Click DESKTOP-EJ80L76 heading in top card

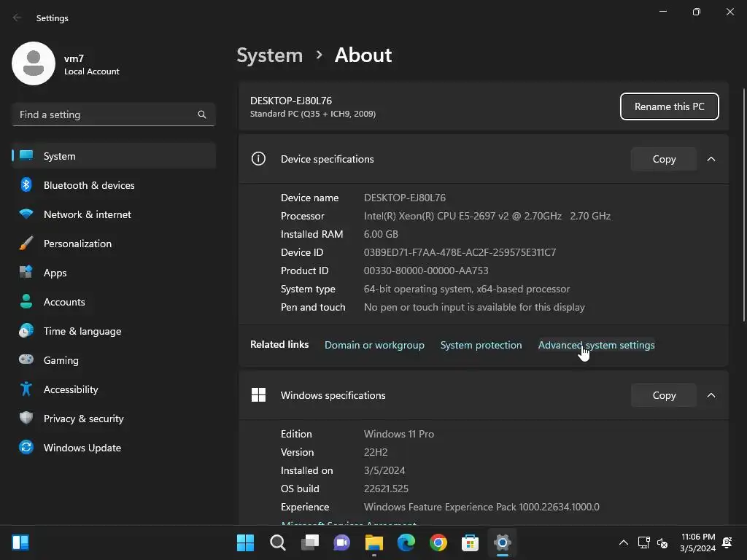pos(291,101)
